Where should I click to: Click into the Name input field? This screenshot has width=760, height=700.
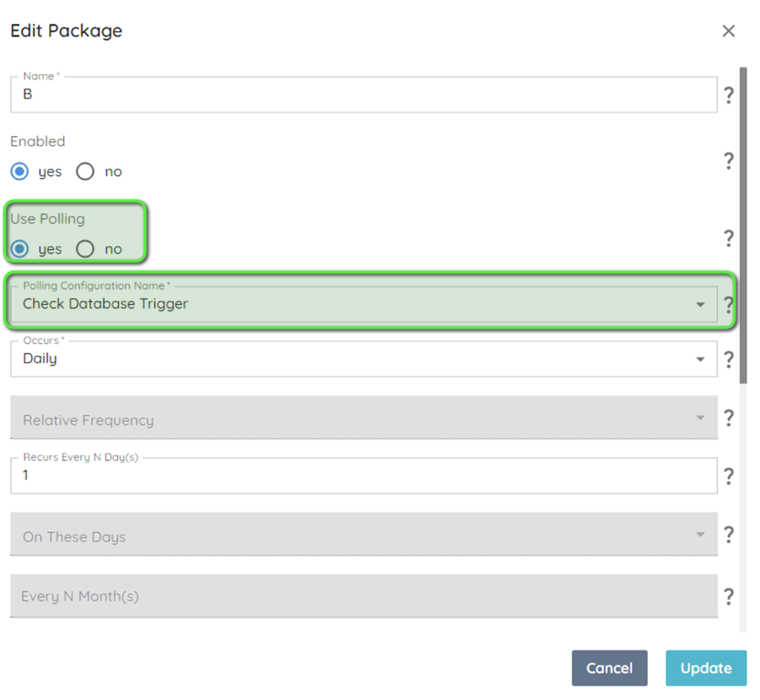point(363,95)
